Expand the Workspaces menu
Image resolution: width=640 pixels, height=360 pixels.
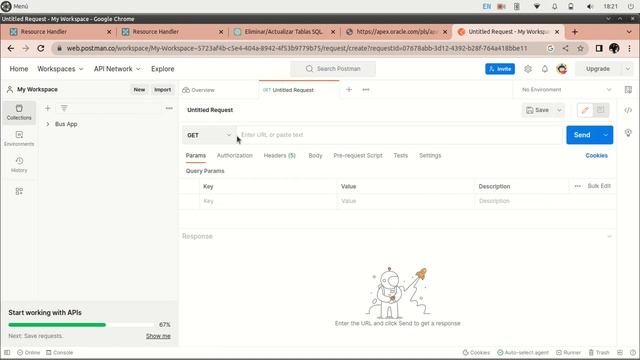pyautogui.click(x=60, y=69)
